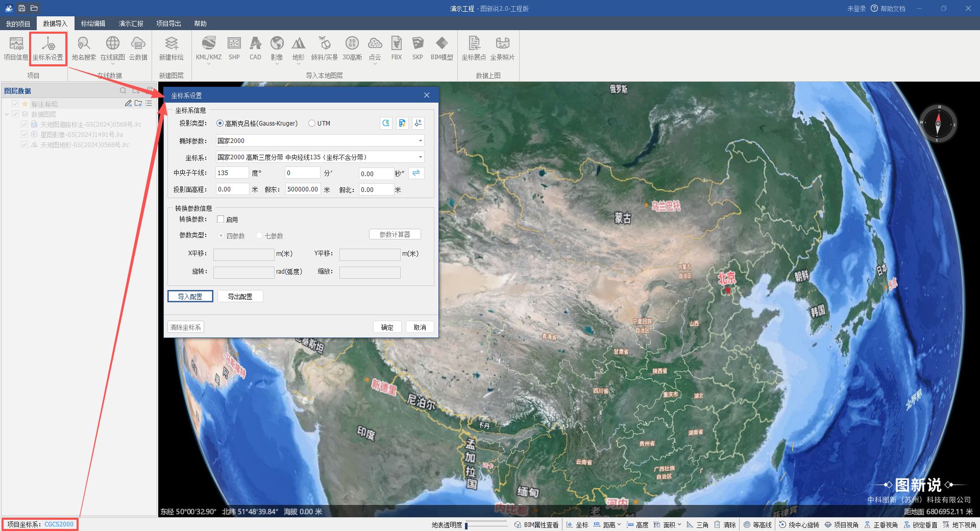Import a BIM模型 model

point(442,49)
